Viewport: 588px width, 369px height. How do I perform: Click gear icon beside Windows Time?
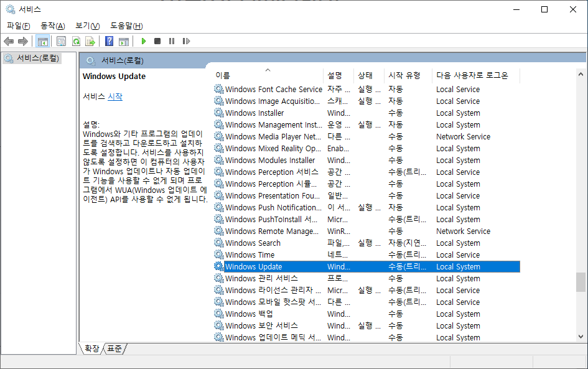pos(219,255)
